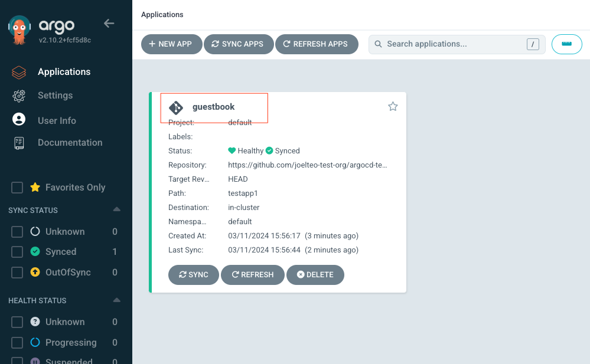Star the guestbook app as favorite
The height and width of the screenshot is (364, 590).
pyautogui.click(x=393, y=106)
